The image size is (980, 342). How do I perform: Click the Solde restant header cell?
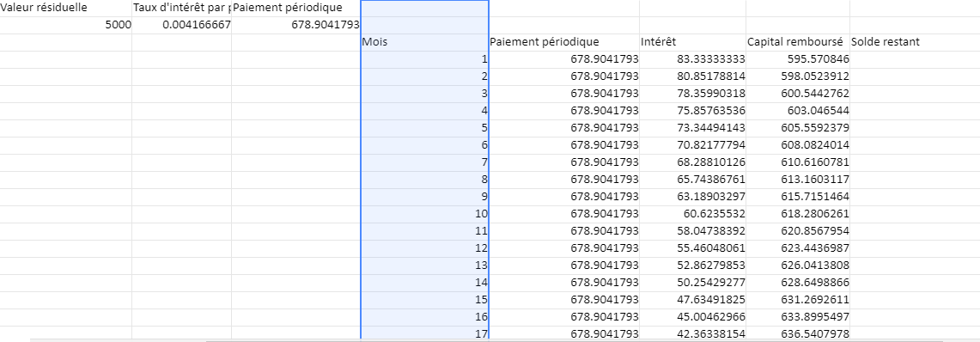pyautogui.click(x=915, y=42)
